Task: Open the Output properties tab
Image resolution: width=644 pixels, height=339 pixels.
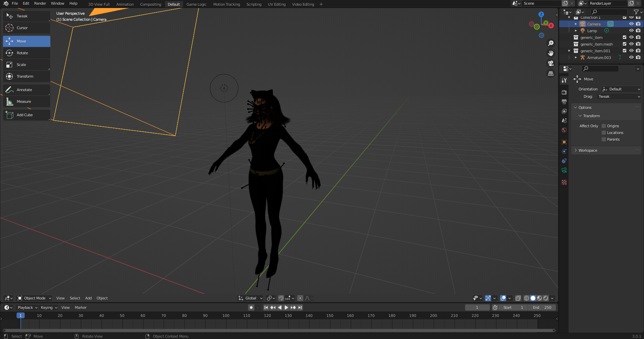Action: [564, 102]
